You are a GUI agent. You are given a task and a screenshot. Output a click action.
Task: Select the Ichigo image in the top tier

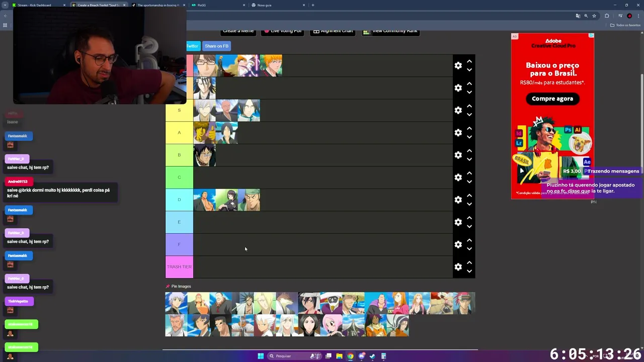coord(271,65)
